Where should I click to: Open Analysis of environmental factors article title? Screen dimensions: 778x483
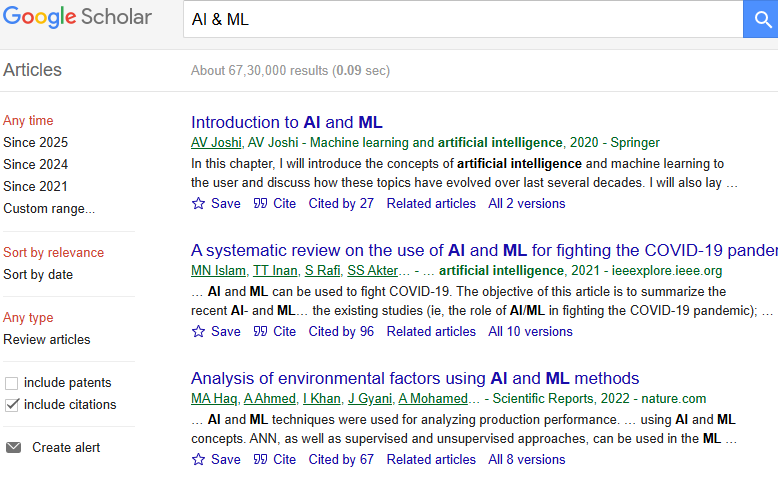coord(415,378)
